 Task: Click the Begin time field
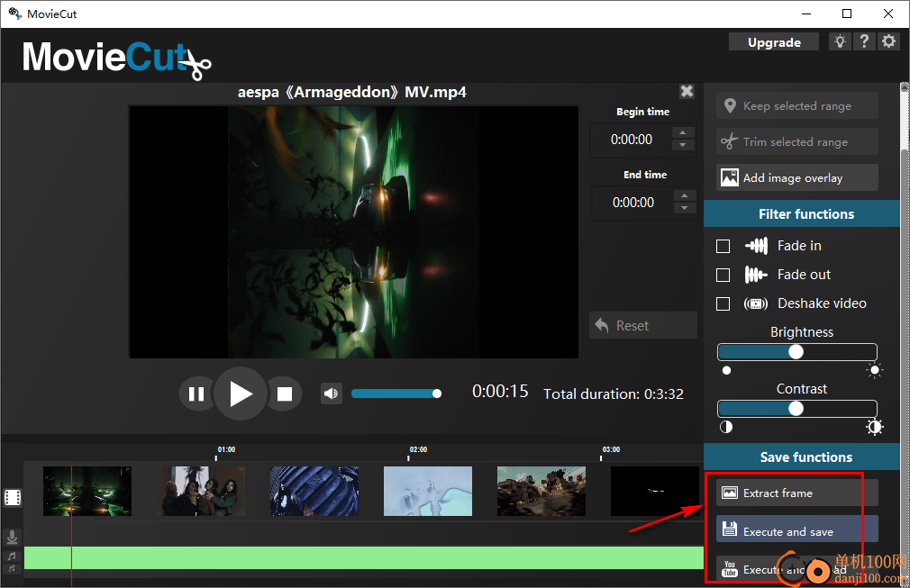[x=632, y=140]
